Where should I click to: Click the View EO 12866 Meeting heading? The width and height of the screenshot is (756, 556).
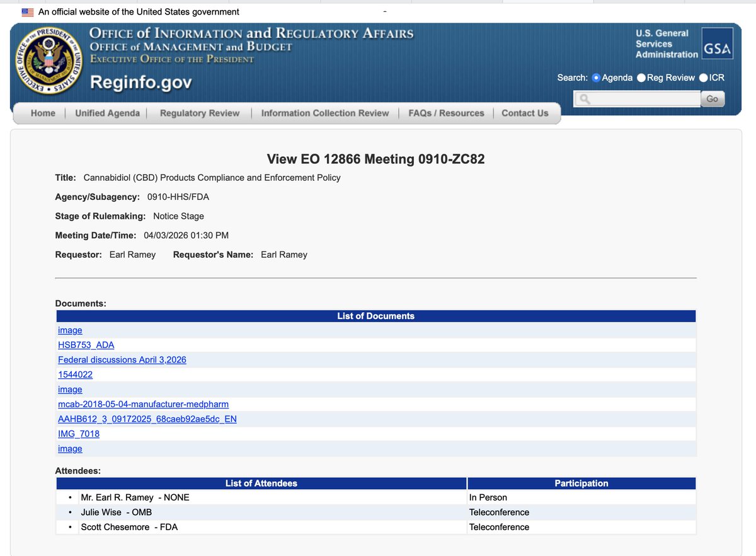(x=376, y=159)
